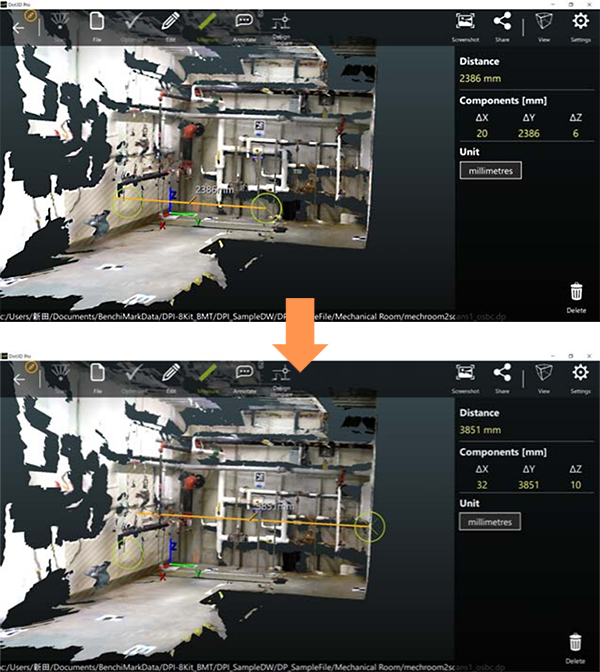Click the ΔY value 3851
Screen dimensions: 600x672
tap(528, 485)
